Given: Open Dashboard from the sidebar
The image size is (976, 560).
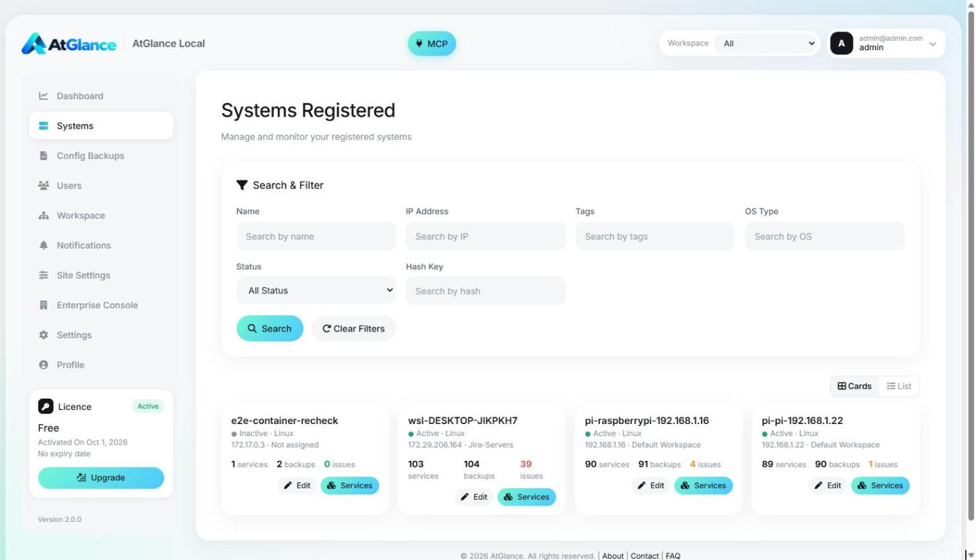Looking at the screenshot, I should point(101,96).
